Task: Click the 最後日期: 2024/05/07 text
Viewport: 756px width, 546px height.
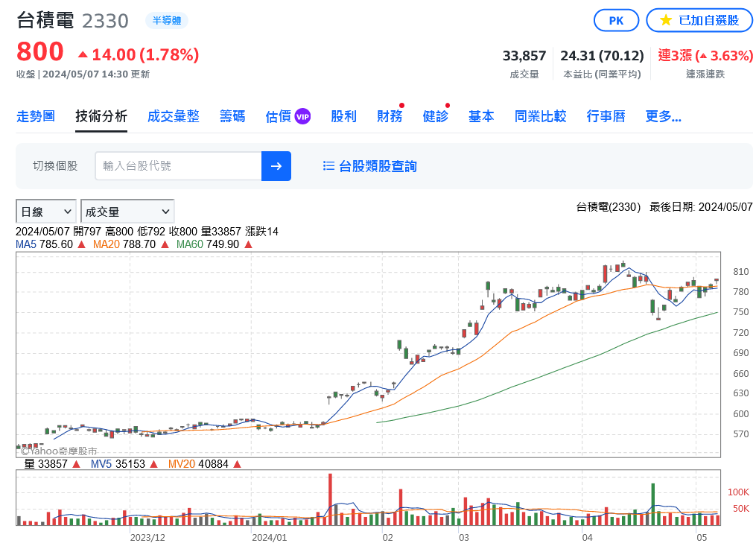Action: [x=701, y=207]
